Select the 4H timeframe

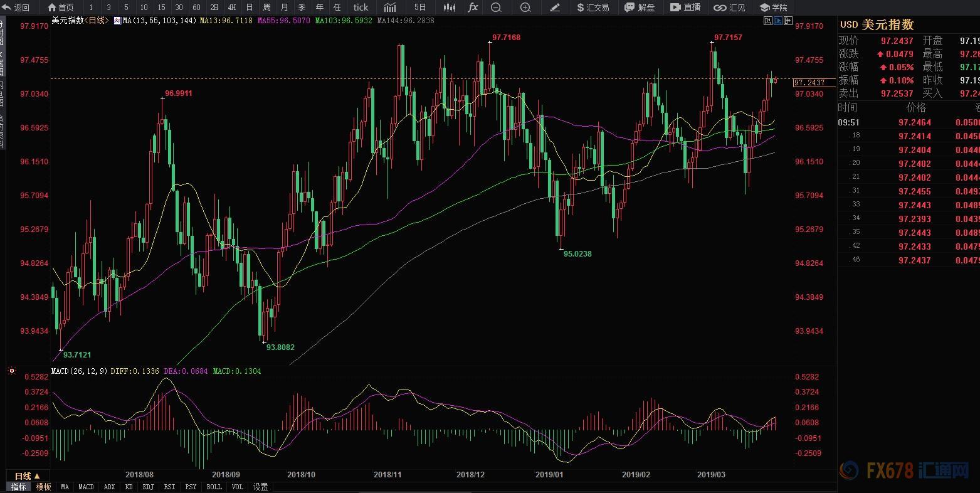(x=232, y=8)
